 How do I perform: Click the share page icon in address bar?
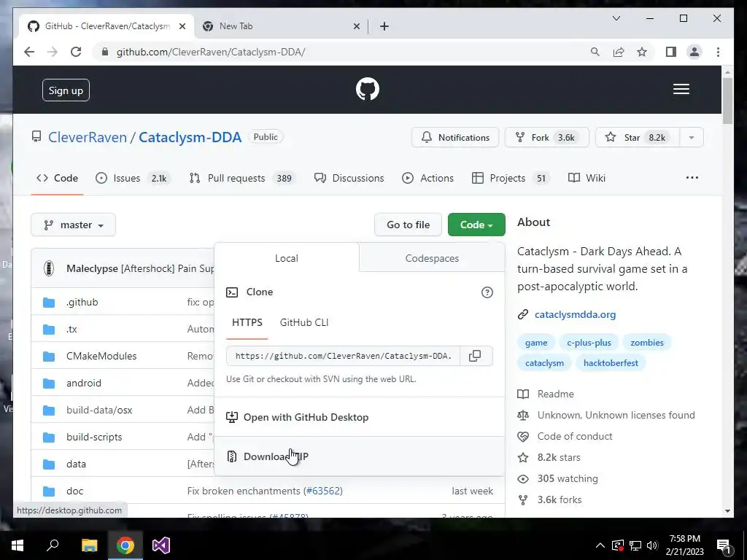(x=619, y=52)
